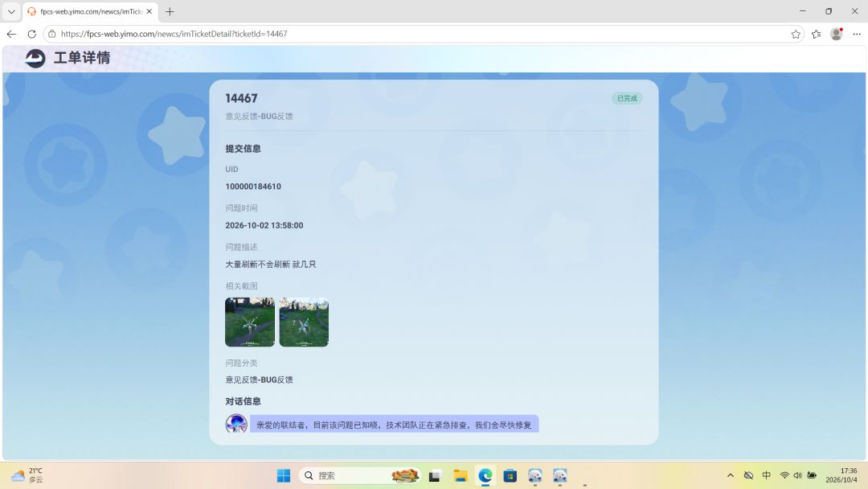Go back using the 工单详情 header arrow icon

35,58
